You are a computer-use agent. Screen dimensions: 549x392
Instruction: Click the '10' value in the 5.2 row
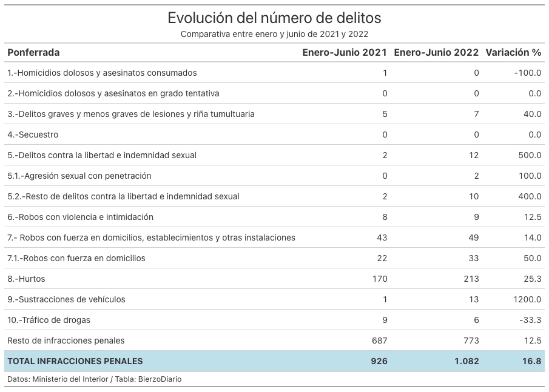(x=474, y=196)
